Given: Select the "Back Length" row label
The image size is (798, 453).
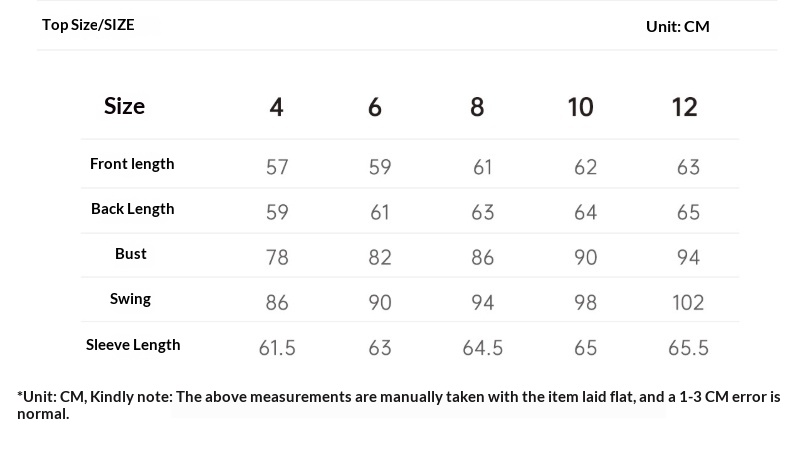Looking at the screenshot, I should (132, 209).
